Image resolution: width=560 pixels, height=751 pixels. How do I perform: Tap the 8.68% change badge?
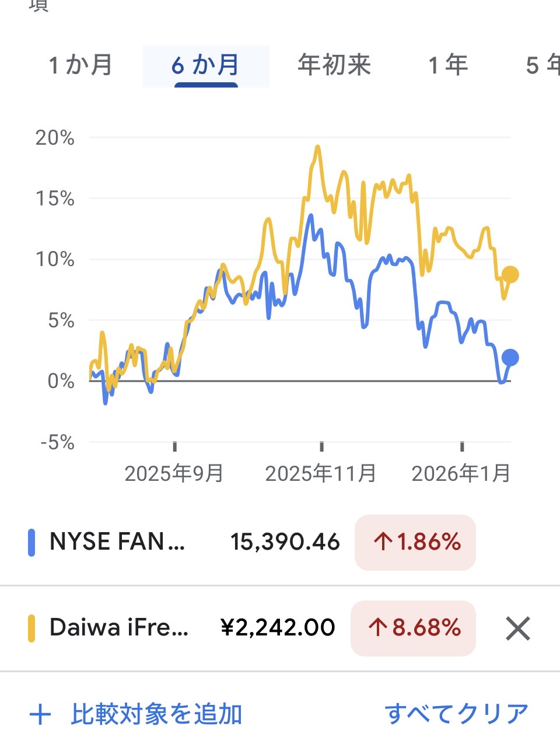[x=413, y=628]
